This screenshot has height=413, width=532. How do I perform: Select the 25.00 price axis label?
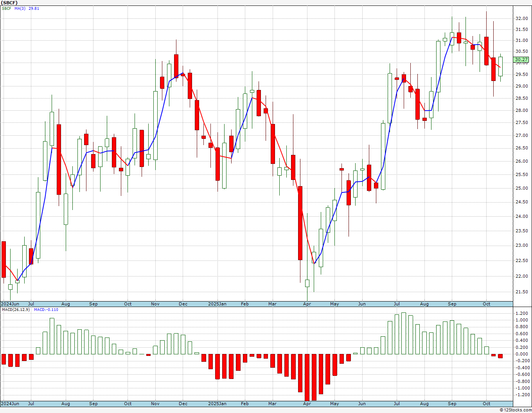click(x=521, y=188)
